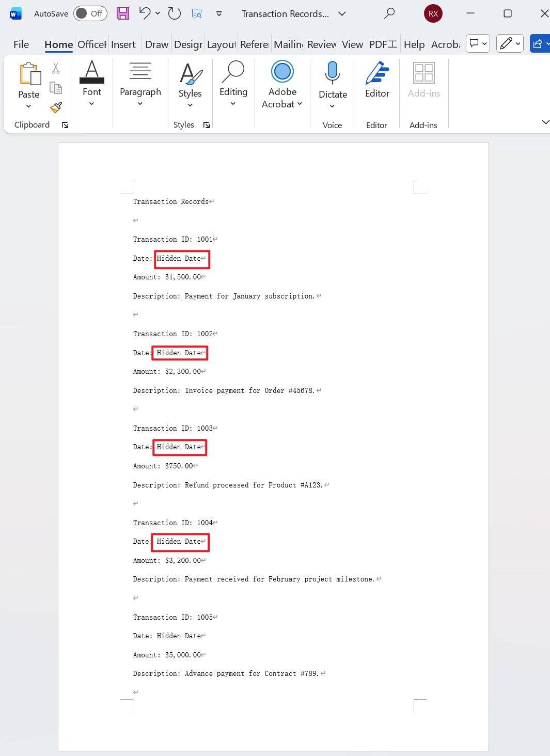Click the 'Transaction ID: 1002' line
The width and height of the screenshot is (550, 756).
coord(173,334)
